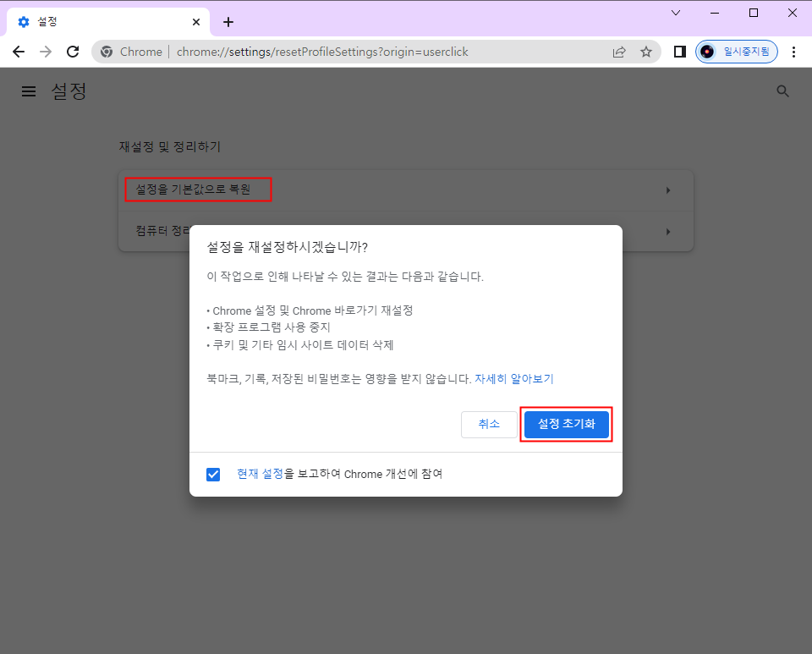Click the 일시중지됨 profile button

737,52
